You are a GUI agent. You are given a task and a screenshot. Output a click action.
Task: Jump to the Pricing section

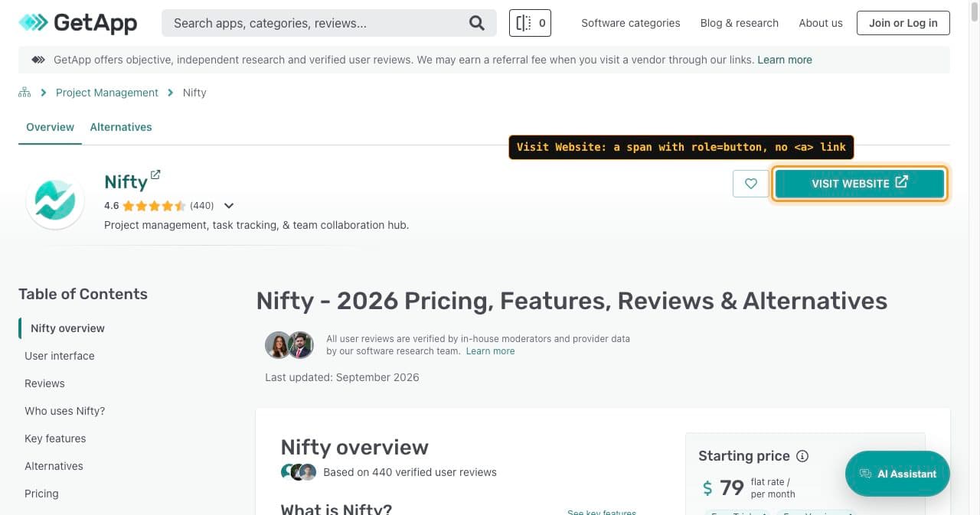tap(41, 494)
